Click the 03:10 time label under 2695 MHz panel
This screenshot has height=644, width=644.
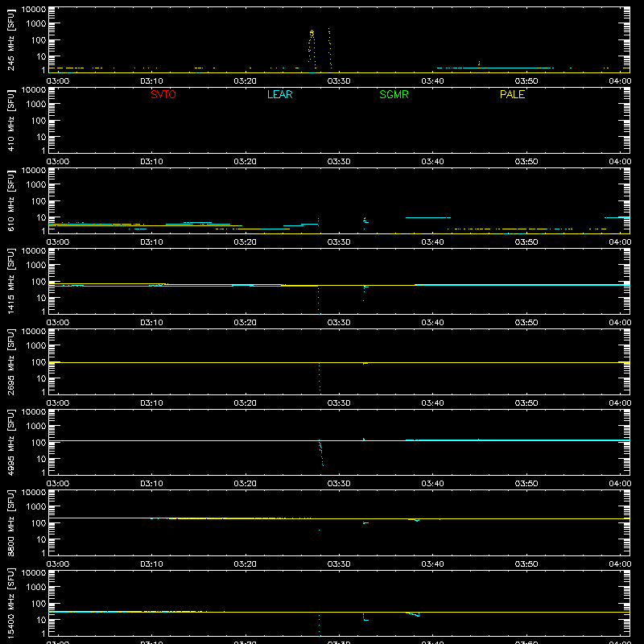pos(151,403)
